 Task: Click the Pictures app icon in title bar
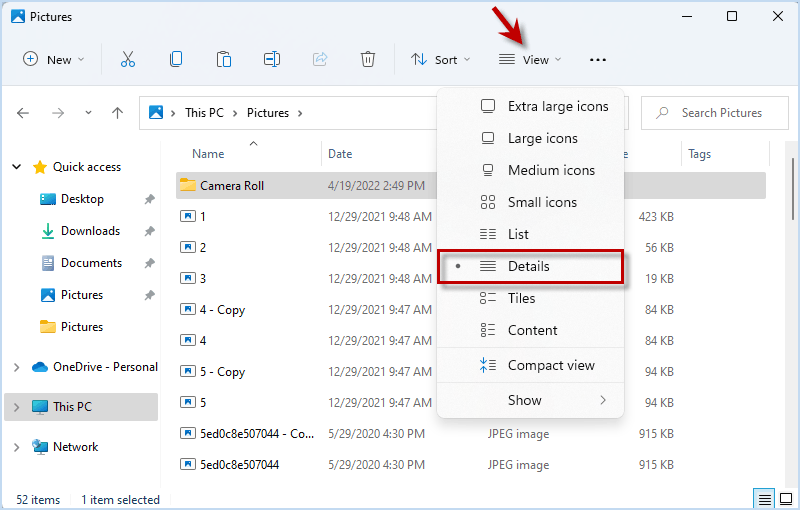coord(18,16)
